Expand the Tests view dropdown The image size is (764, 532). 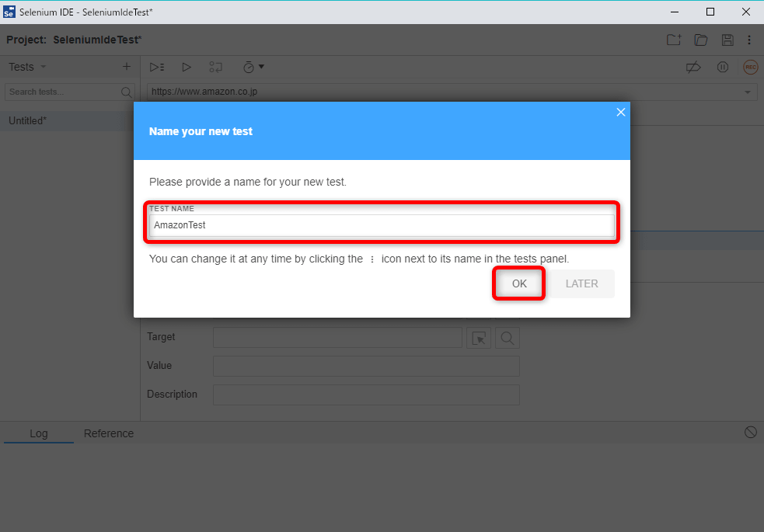pos(43,67)
